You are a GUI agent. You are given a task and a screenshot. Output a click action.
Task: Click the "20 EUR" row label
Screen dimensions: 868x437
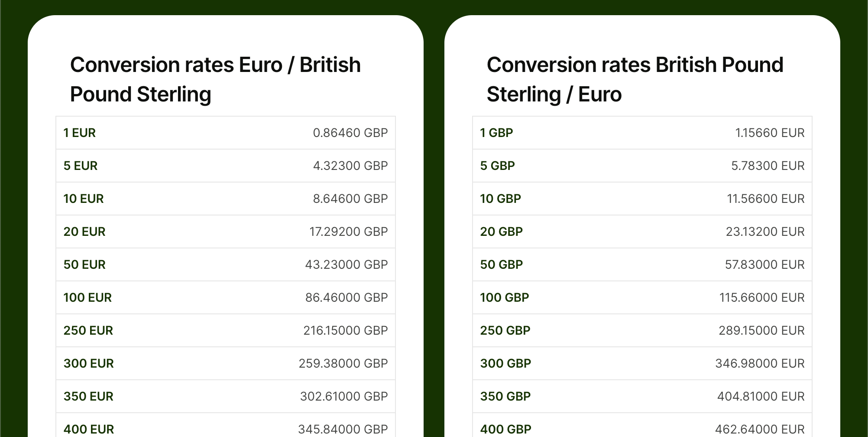pyautogui.click(x=84, y=232)
